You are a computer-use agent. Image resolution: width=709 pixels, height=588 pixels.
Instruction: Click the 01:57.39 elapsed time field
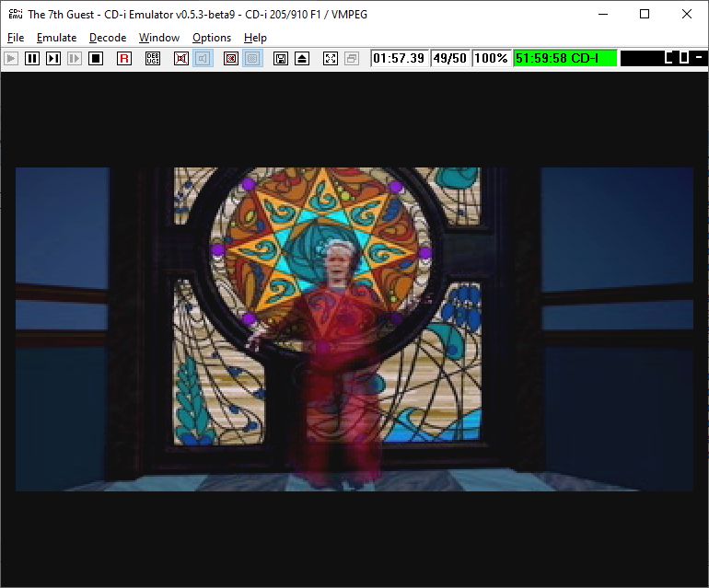pyautogui.click(x=399, y=58)
